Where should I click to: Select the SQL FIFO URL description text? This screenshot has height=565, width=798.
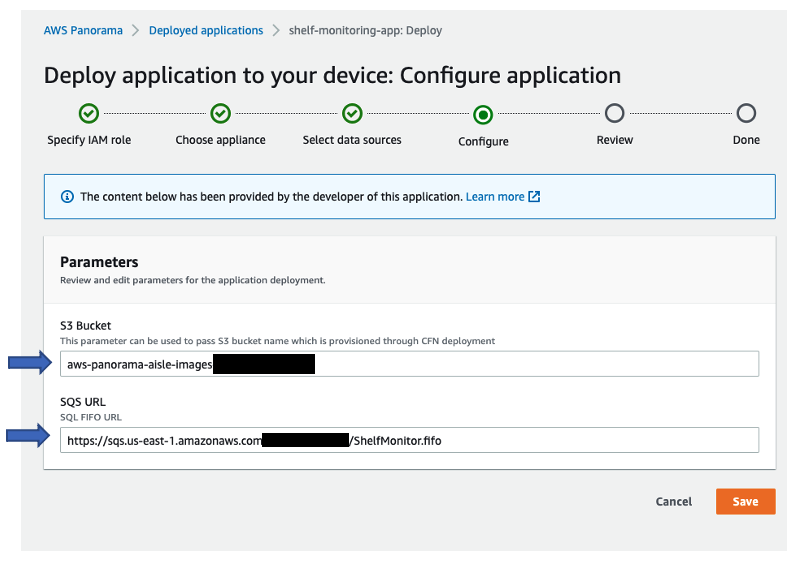(91, 417)
